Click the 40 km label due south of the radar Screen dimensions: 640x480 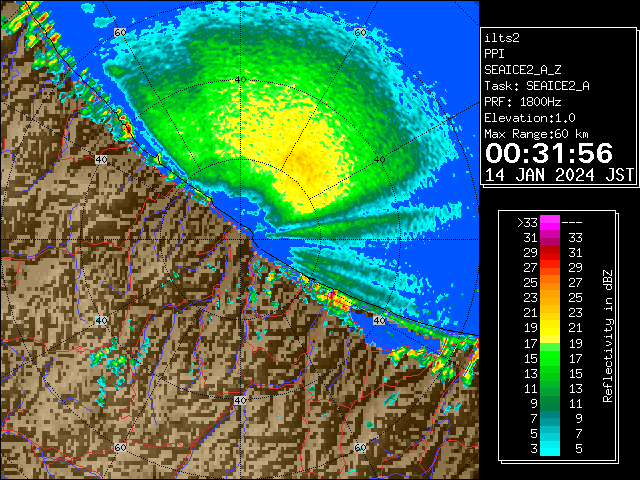pos(240,400)
